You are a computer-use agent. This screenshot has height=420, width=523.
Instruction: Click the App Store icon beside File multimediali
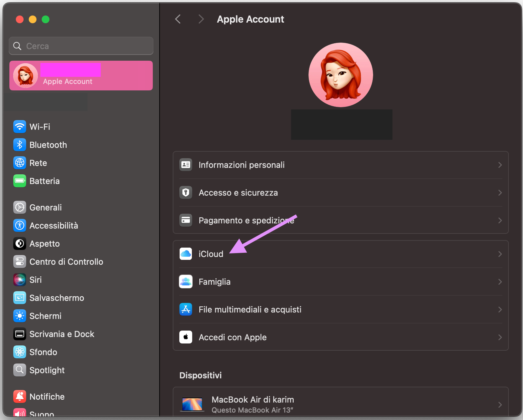[x=186, y=309]
